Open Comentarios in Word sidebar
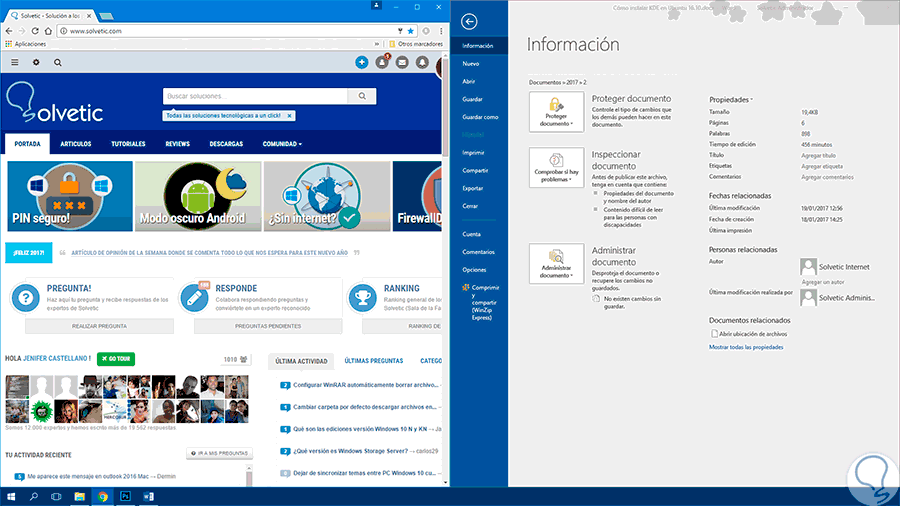Screen dimensions: 900x506 tap(479, 252)
